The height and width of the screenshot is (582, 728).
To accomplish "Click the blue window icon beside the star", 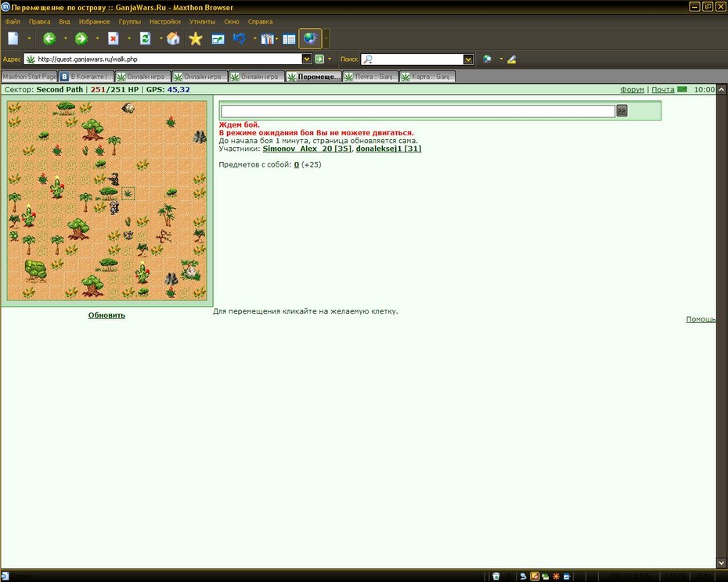I will coord(218,39).
